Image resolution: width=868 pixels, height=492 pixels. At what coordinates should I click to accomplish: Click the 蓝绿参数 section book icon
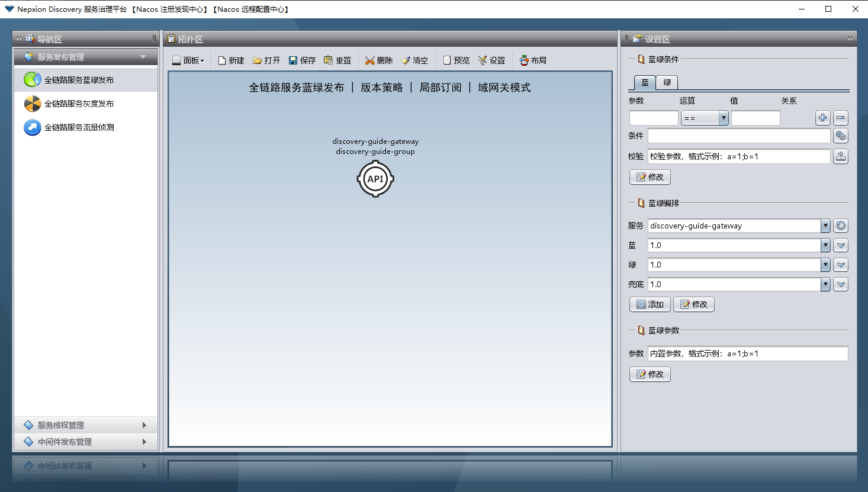[641, 330]
